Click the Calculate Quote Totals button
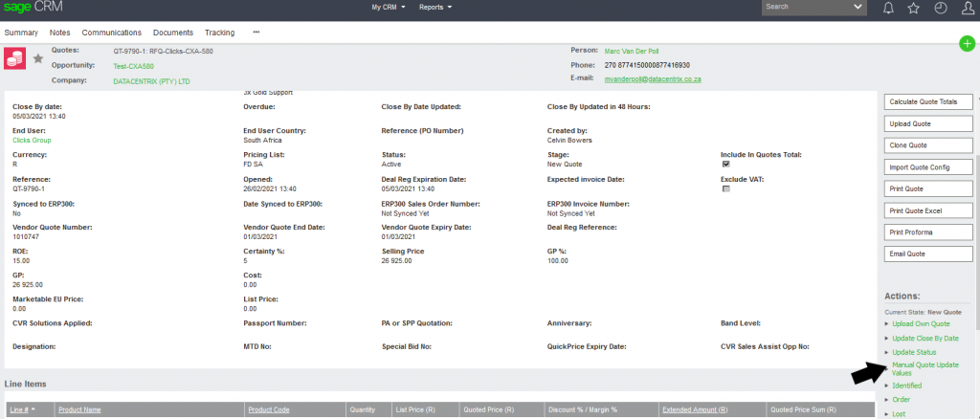 coord(926,101)
